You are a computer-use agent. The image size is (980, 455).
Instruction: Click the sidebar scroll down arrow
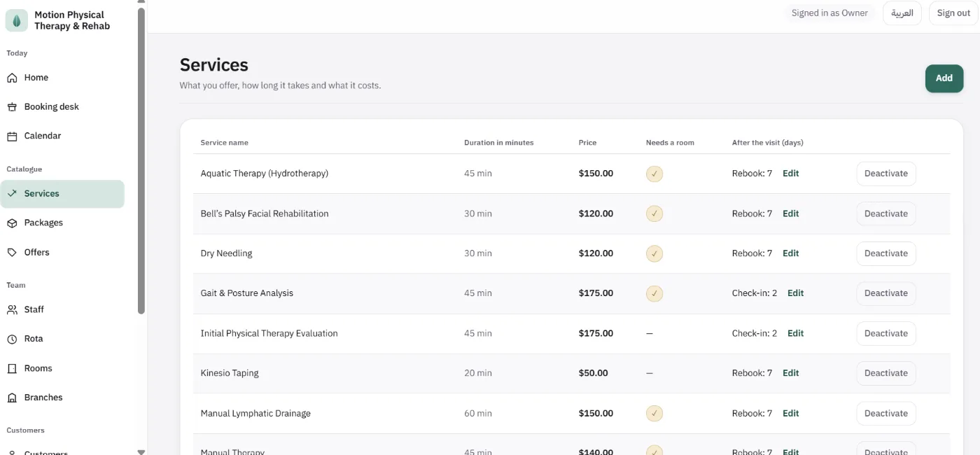point(141,451)
